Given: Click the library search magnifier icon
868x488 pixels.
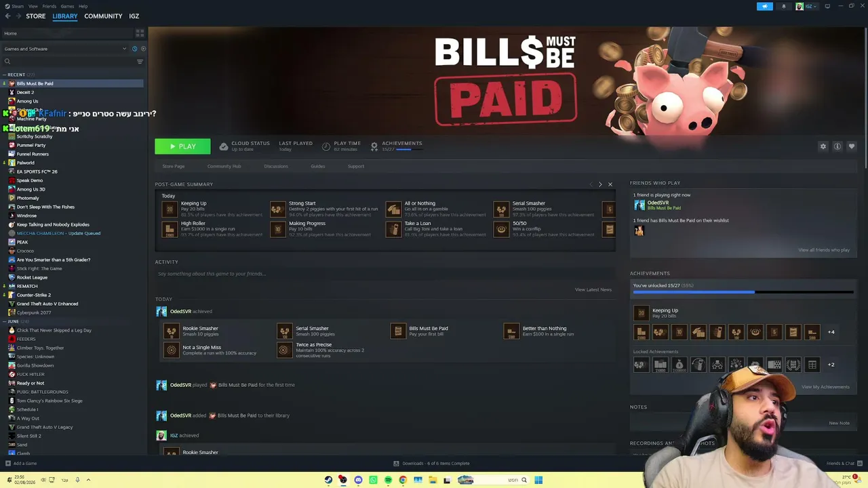Looking at the screenshot, I should tap(7, 62).
